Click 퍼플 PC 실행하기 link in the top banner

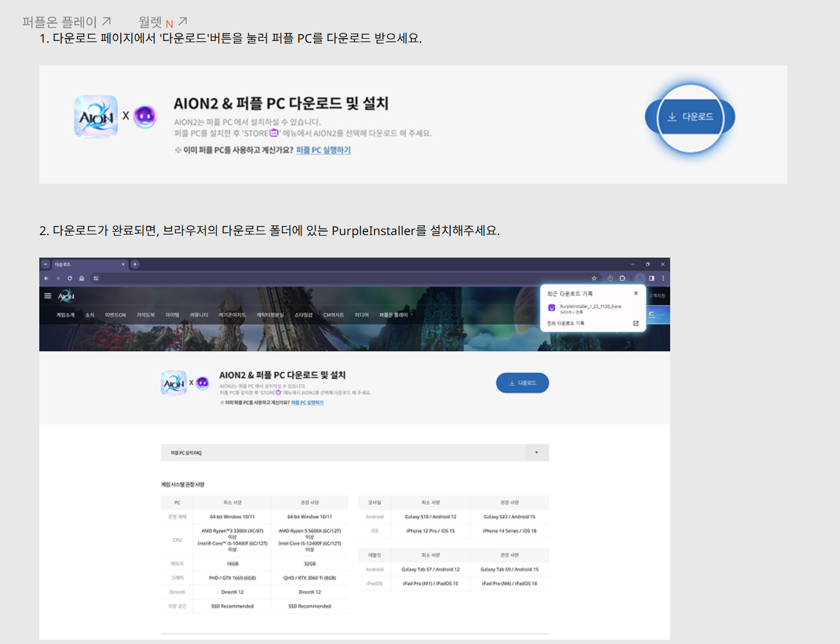[x=323, y=150]
